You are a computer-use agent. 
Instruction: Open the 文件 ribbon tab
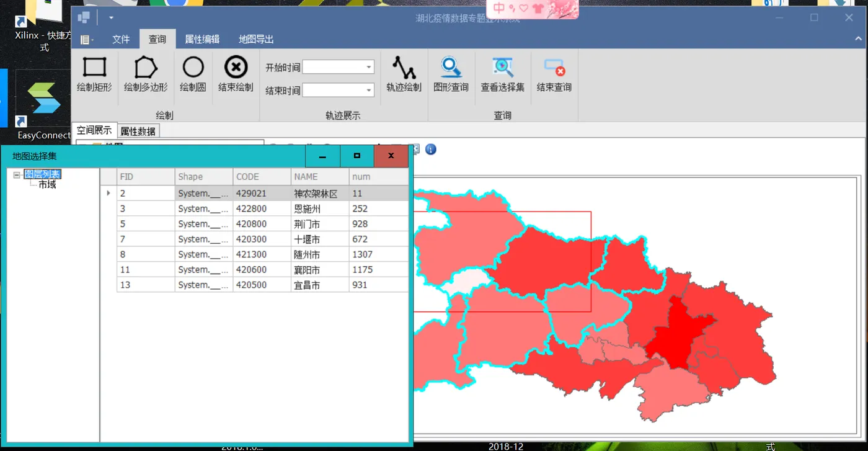pos(121,39)
